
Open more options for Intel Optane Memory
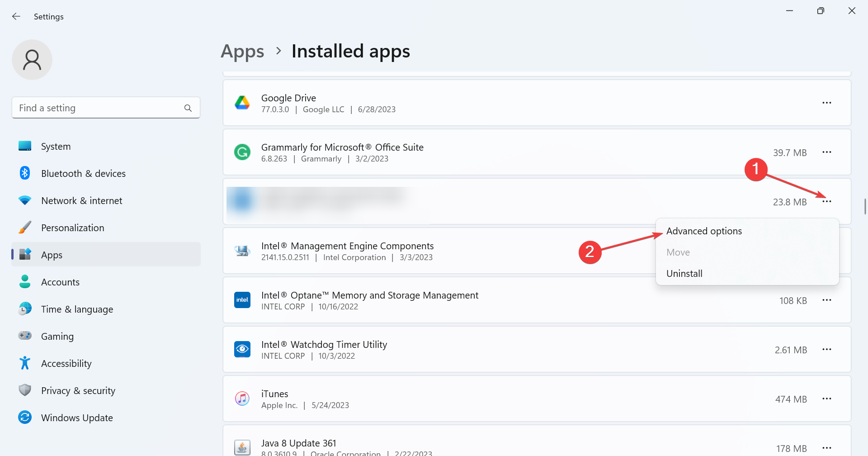coord(827,300)
